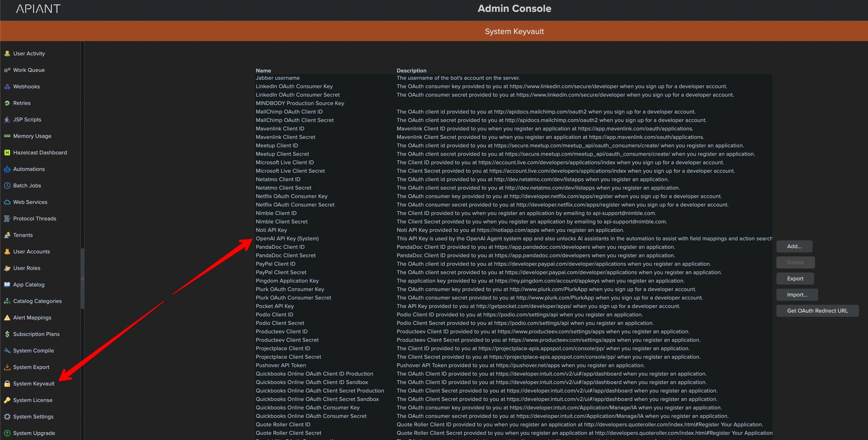Viewport: 868px width, 440px height.
Task: Click the Import... button
Action: (797, 294)
